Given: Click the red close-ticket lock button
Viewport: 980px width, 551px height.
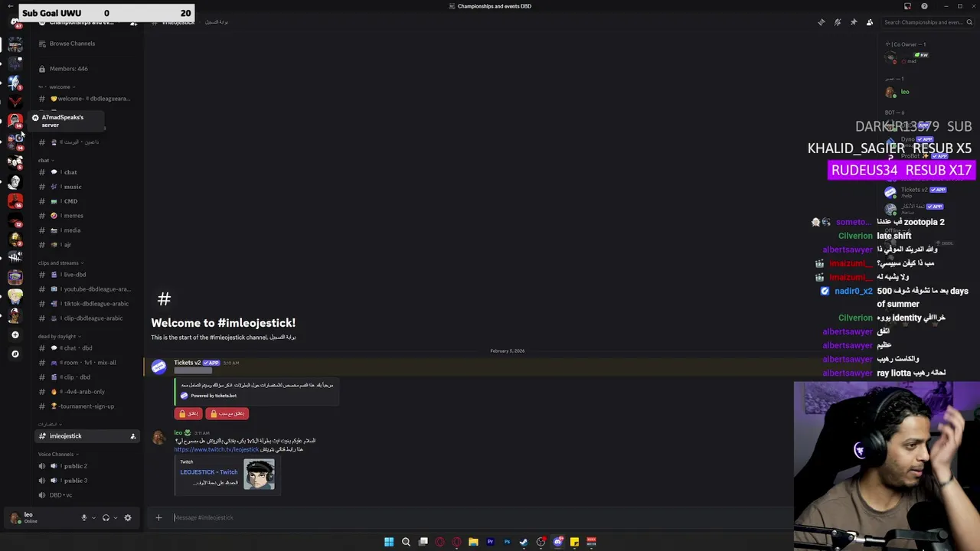Looking at the screenshot, I should 188,413.
